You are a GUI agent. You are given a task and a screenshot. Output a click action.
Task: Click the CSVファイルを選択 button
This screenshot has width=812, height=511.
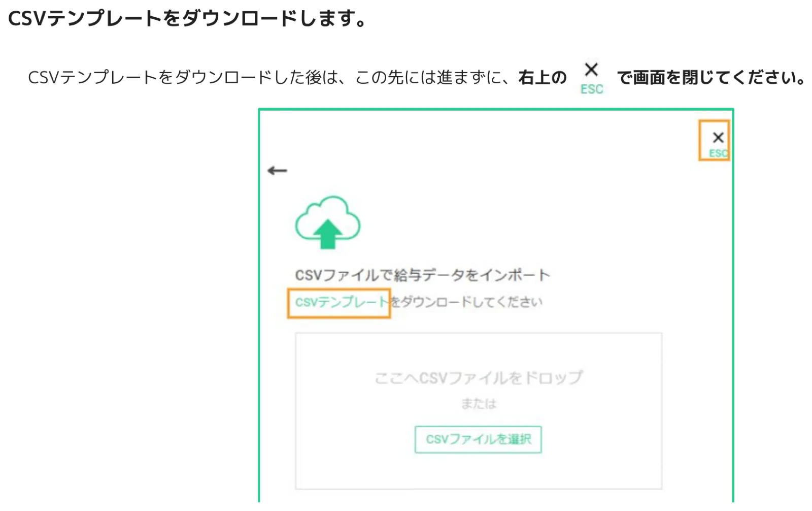coord(478,439)
